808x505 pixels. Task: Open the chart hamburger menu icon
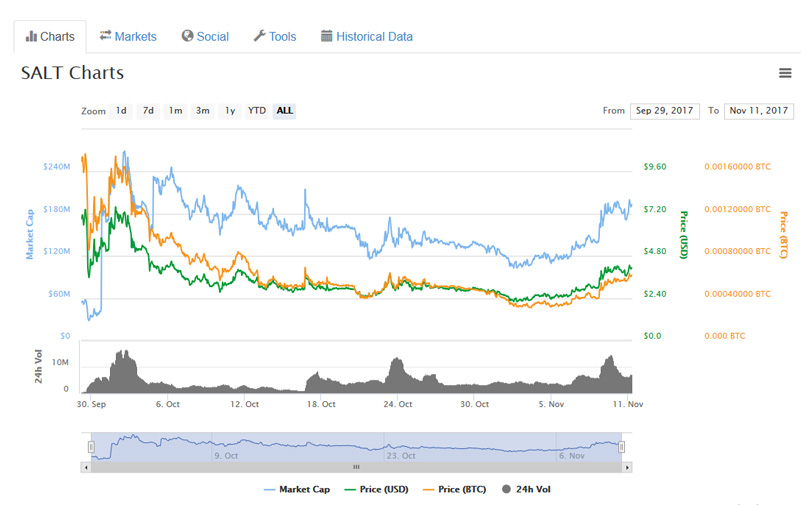click(785, 73)
